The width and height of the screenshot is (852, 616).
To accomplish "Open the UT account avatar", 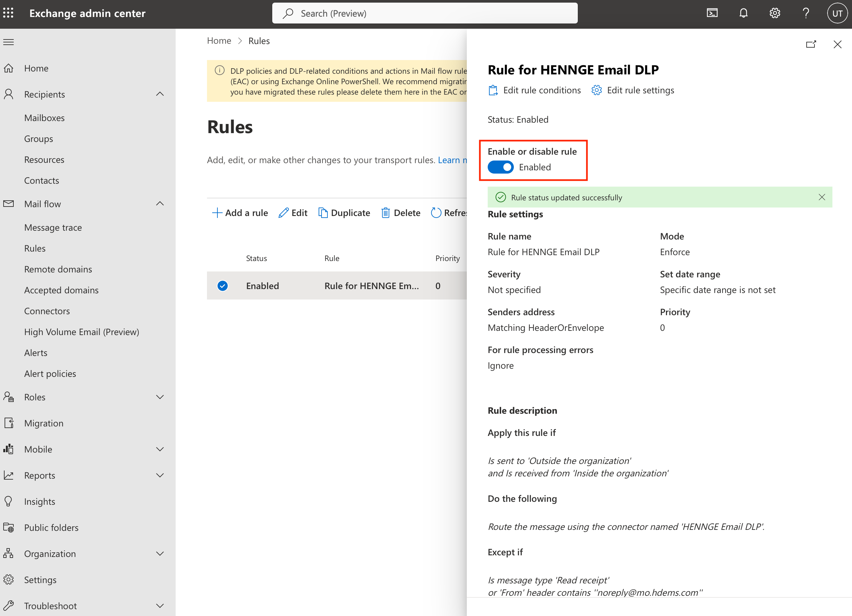I will coord(837,13).
